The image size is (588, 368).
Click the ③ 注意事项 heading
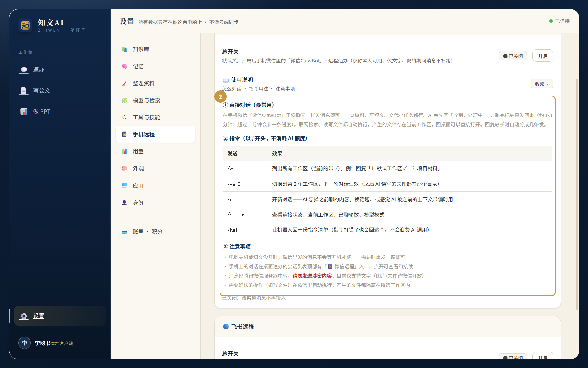237,247
